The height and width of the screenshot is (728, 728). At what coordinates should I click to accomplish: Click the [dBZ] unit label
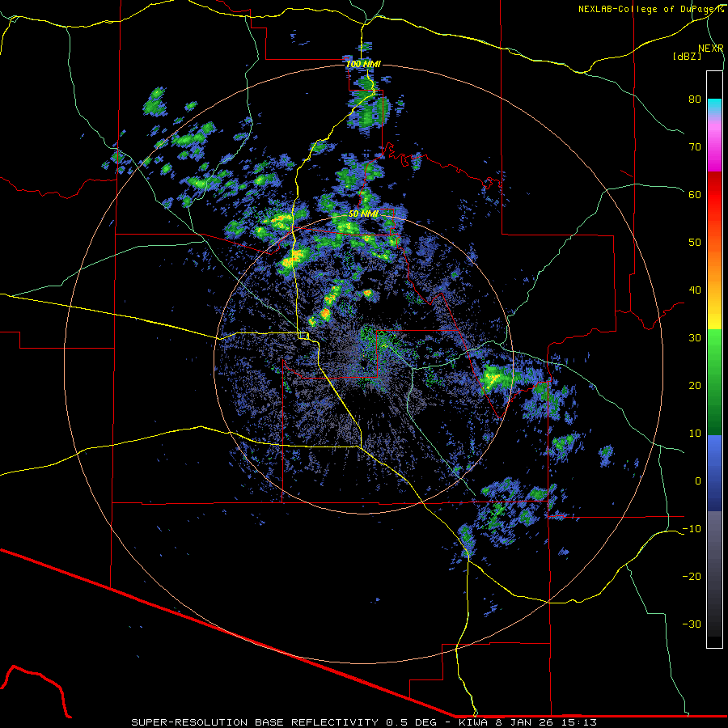click(x=688, y=56)
